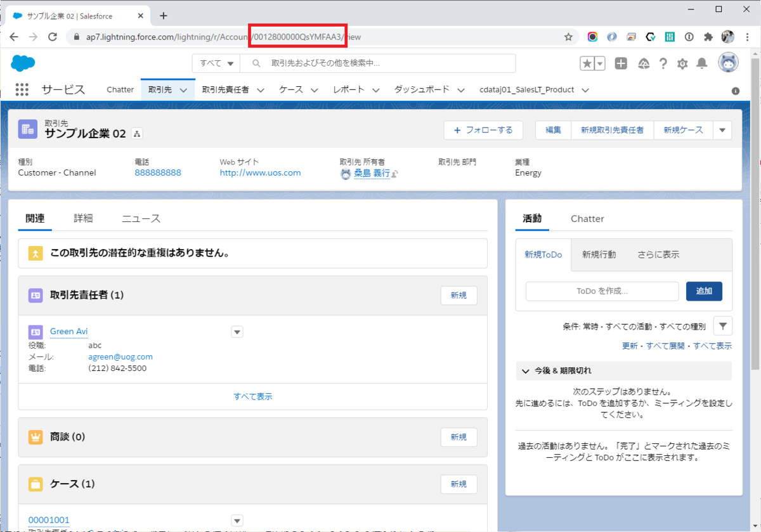Open the activity filter funnel icon

(x=723, y=326)
